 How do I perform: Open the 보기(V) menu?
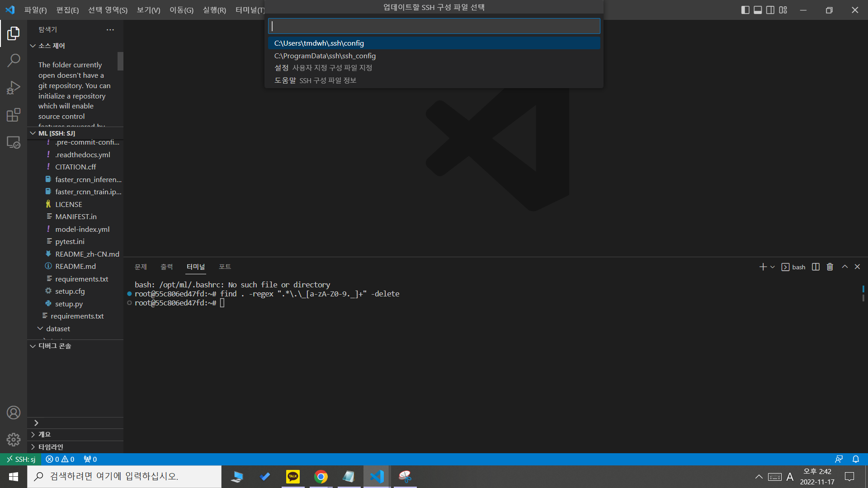pyautogui.click(x=148, y=10)
